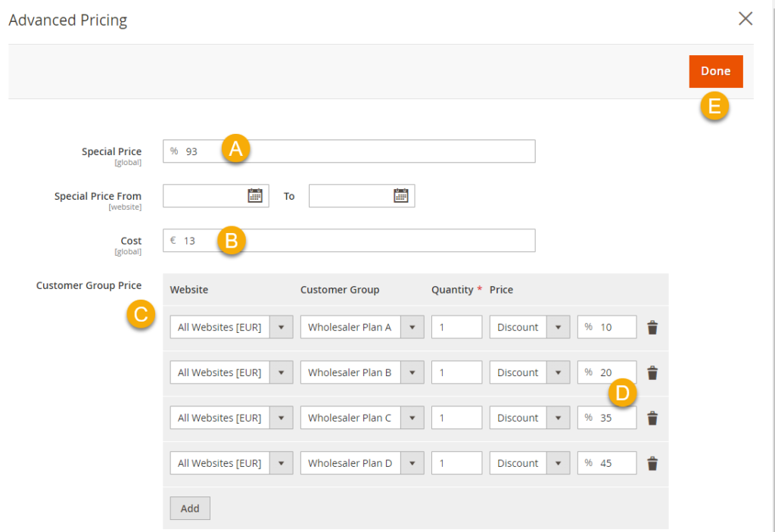Delete the Wholesaler Plan B price row
This screenshot has width=775, height=532.
(652, 373)
